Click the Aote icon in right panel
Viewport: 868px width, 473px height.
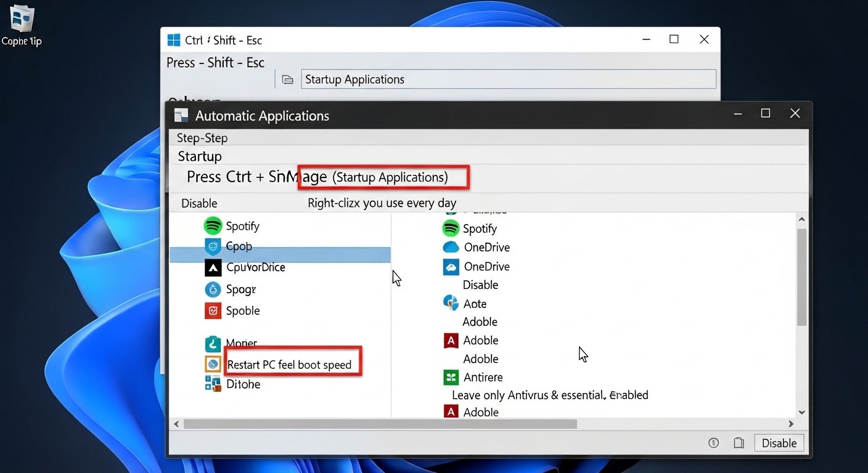click(451, 302)
